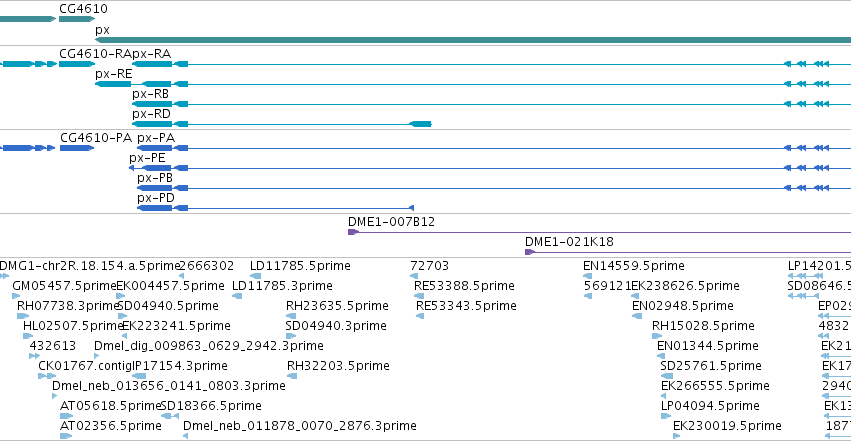Open the EK004457.5prime EST
The width and height of the screenshot is (851, 441).
coord(120,296)
